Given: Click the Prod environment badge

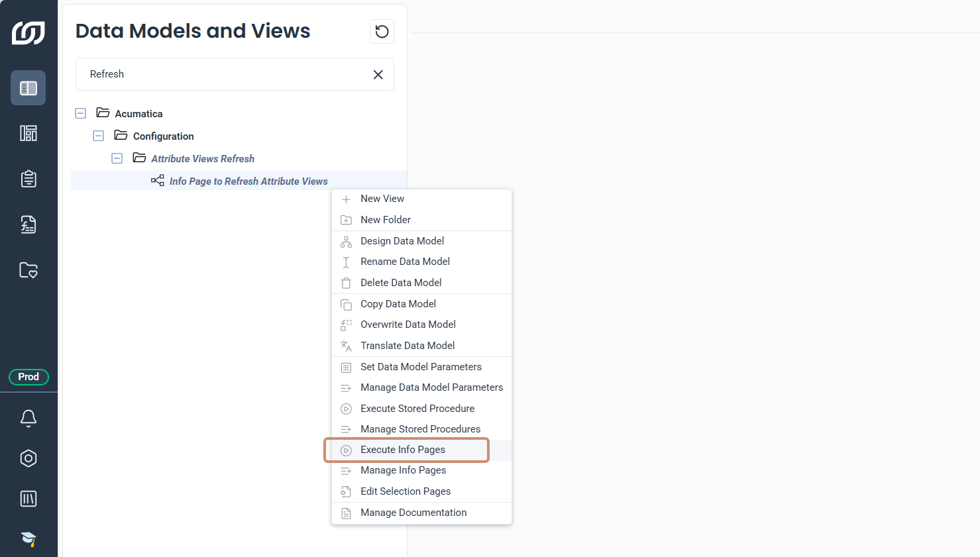Looking at the screenshot, I should click(x=28, y=377).
